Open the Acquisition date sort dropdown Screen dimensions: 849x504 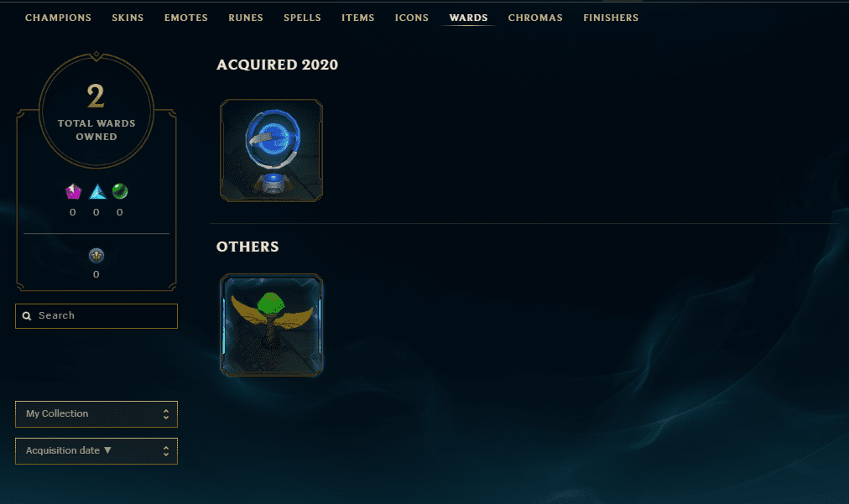click(x=96, y=451)
